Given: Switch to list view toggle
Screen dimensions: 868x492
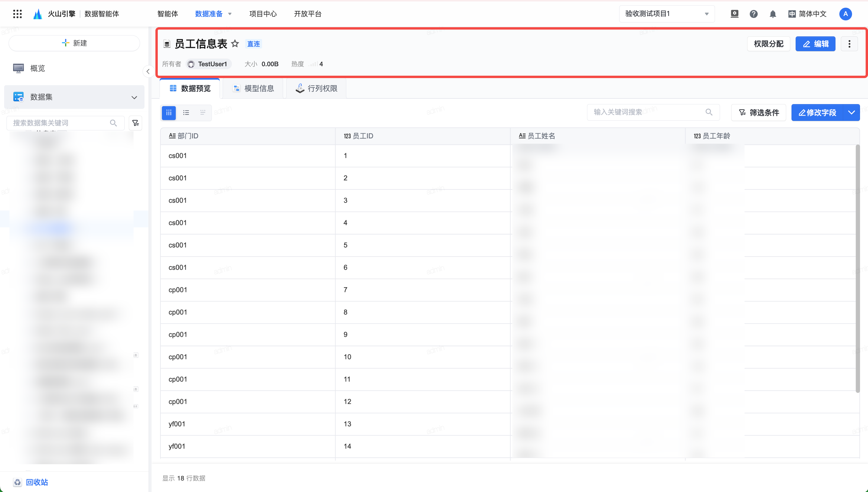Looking at the screenshot, I should coord(186,113).
